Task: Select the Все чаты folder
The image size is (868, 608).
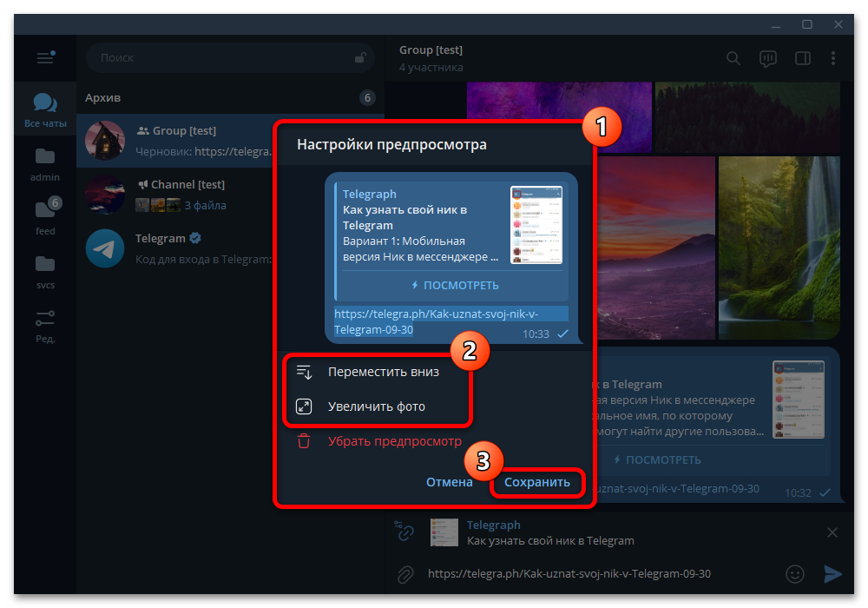Action: coord(45,109)
